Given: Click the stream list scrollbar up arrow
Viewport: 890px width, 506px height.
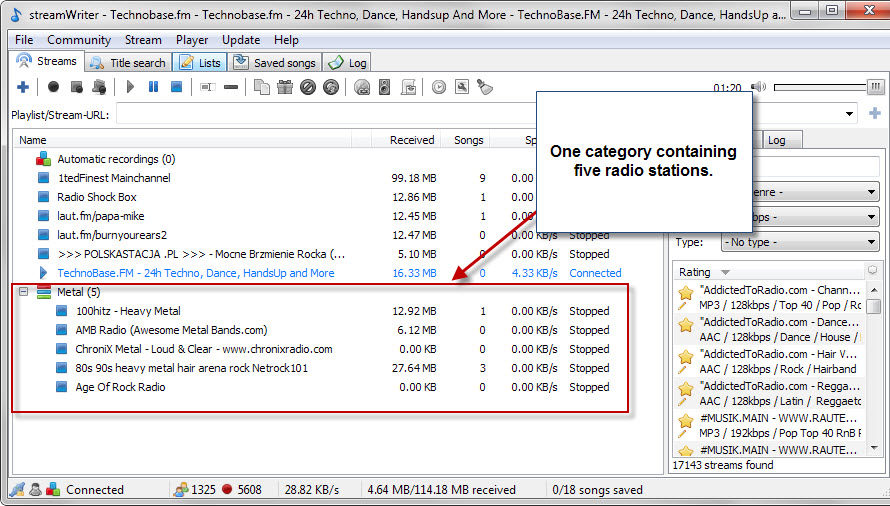Looking at the screenshot, I should click(x=874, y=290).
